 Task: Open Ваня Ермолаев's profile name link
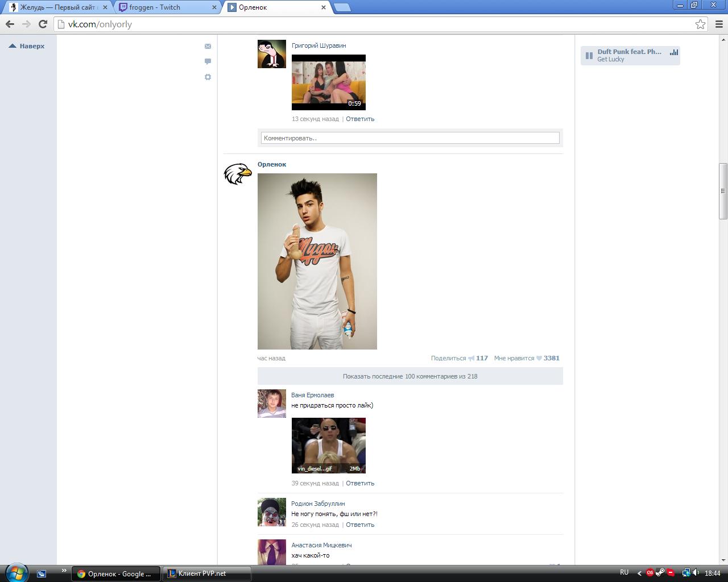coord(312,395)
